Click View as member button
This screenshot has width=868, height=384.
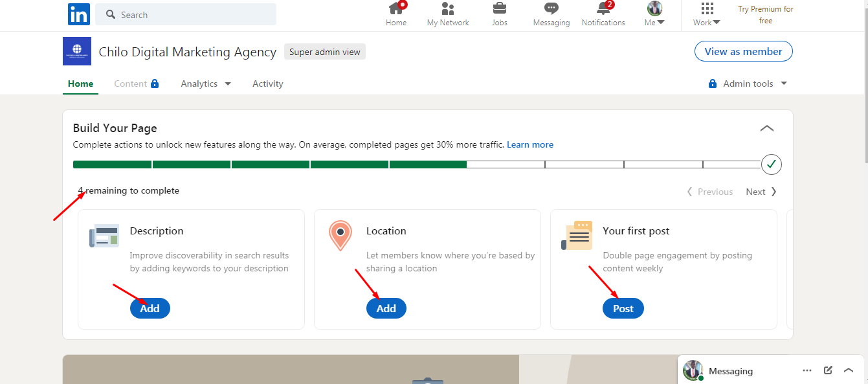[x=744, y=51]
